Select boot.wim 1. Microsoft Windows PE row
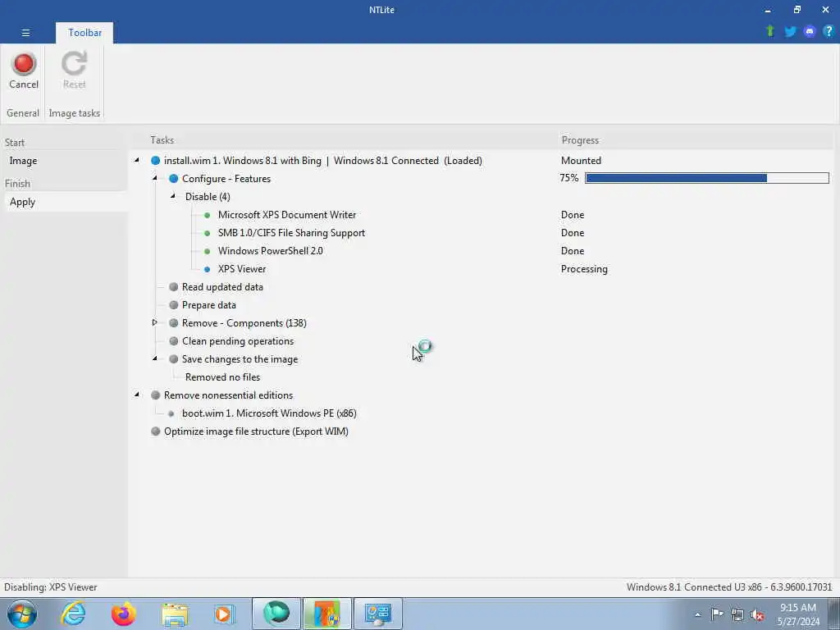This screenshot has height=630, width=840. pyautogui.click(x=269, y=413)
